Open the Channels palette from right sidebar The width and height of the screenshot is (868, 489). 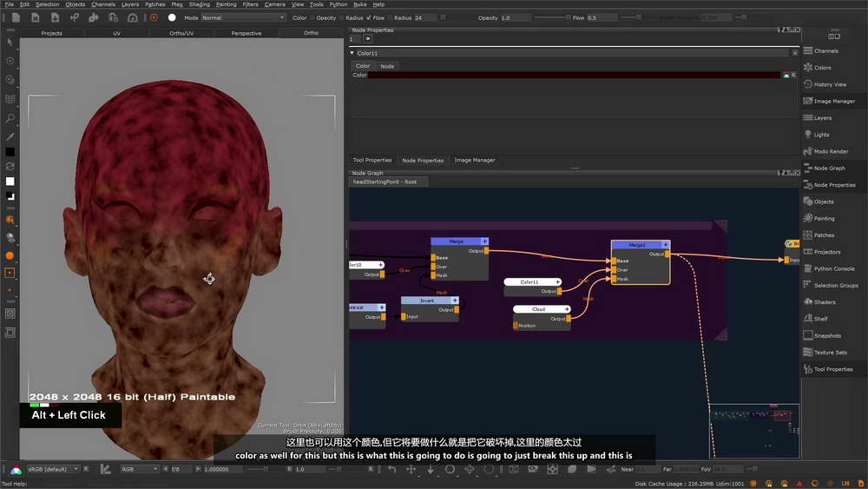tap(826, 51)
